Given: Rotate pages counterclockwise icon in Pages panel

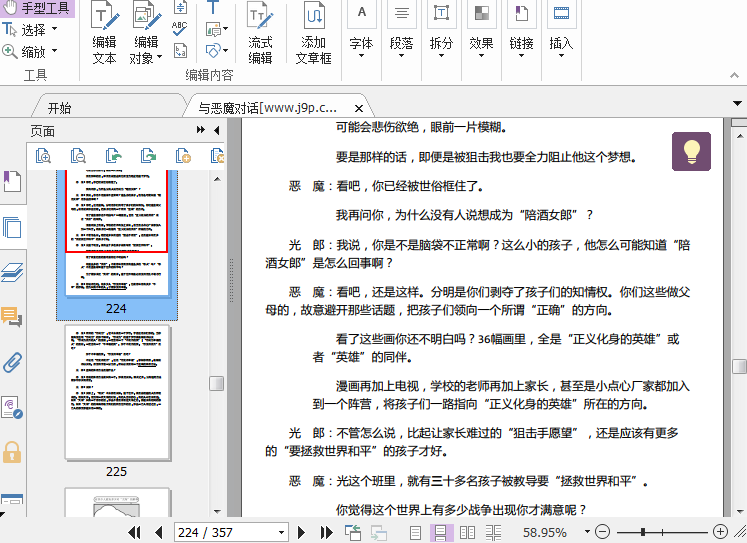Looking at the screenshot, I should 113,156.
